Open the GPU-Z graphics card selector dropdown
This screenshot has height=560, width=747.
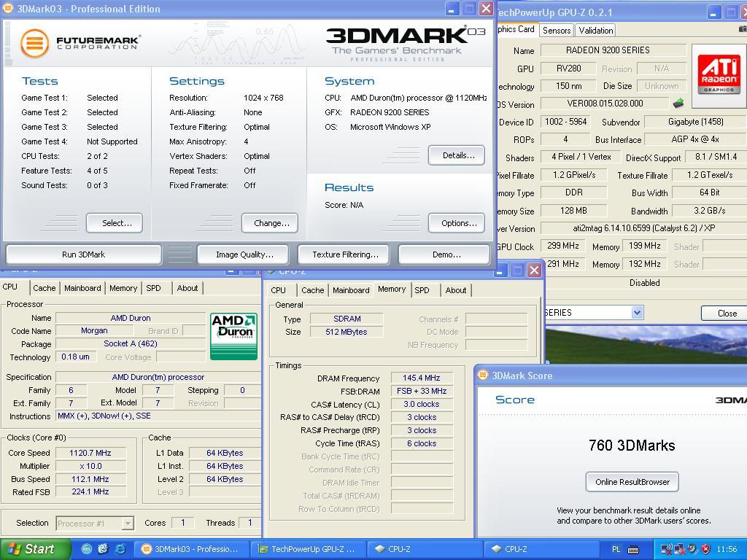pos(637,313)
